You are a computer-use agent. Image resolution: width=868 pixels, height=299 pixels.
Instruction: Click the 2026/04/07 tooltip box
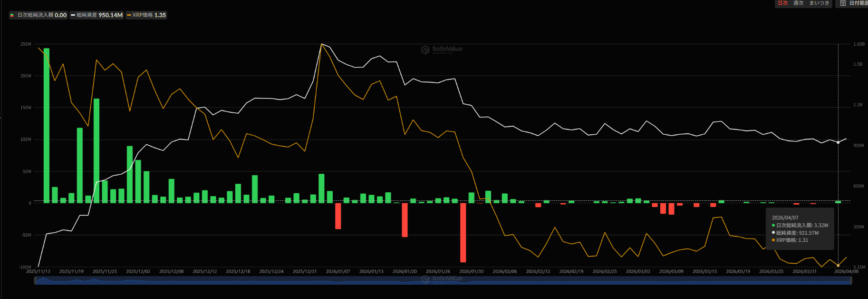[800, 229]
